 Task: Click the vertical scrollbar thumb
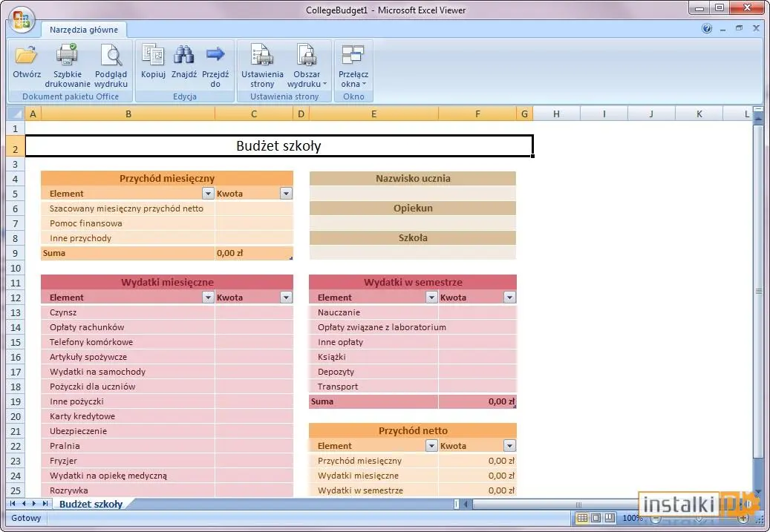(x=758, y=292)
